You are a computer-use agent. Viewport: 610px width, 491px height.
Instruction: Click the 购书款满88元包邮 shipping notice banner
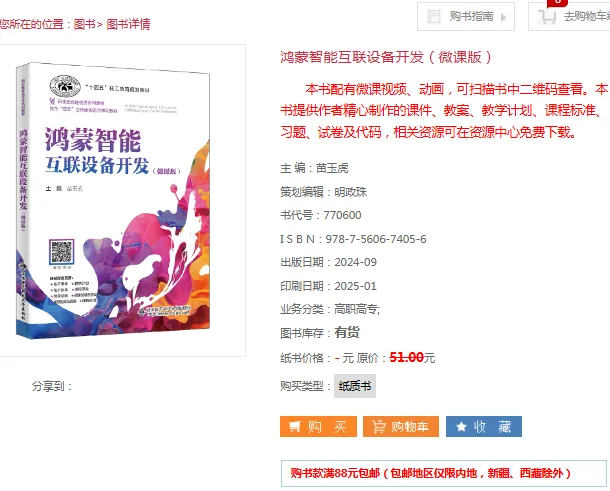click(x=443, y=473)
